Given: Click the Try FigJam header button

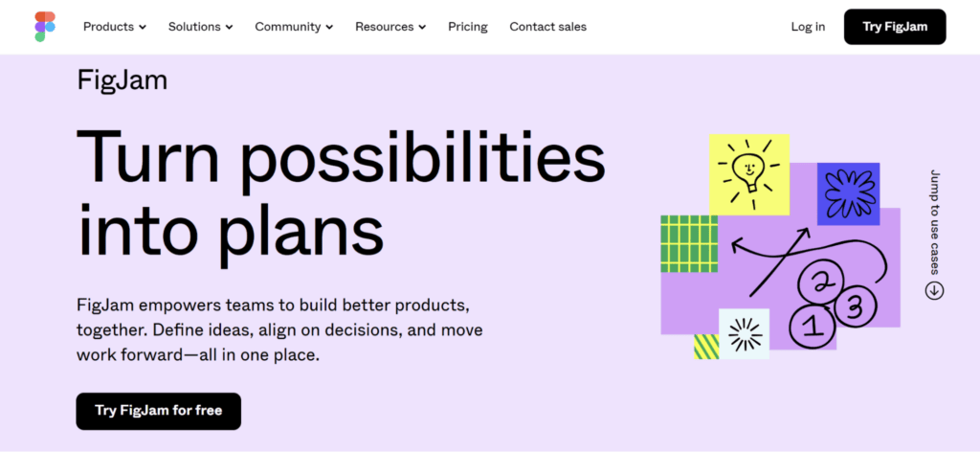Looking at the screenshot, I should [x=895, y=27].
